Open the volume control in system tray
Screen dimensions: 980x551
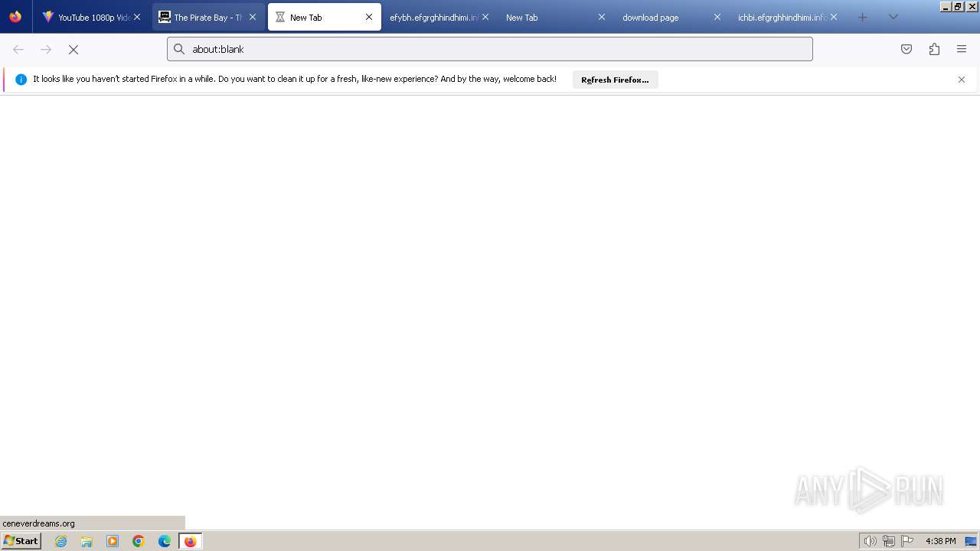click(871, 541)
